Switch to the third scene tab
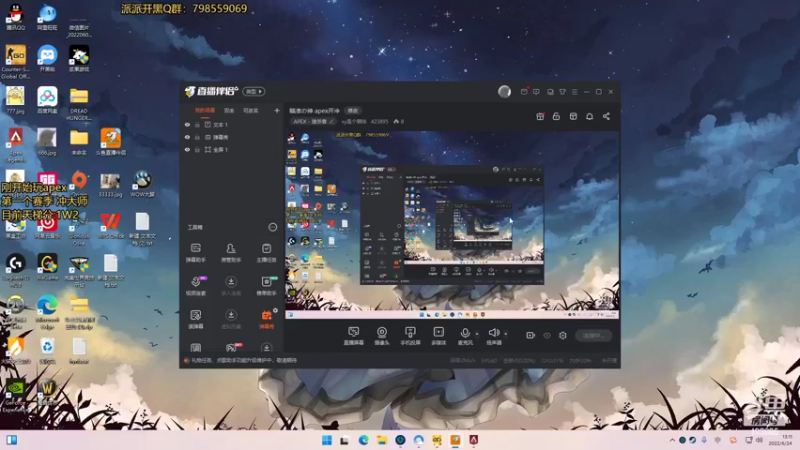This screenshot has width=800, height=450. [251, 110]
